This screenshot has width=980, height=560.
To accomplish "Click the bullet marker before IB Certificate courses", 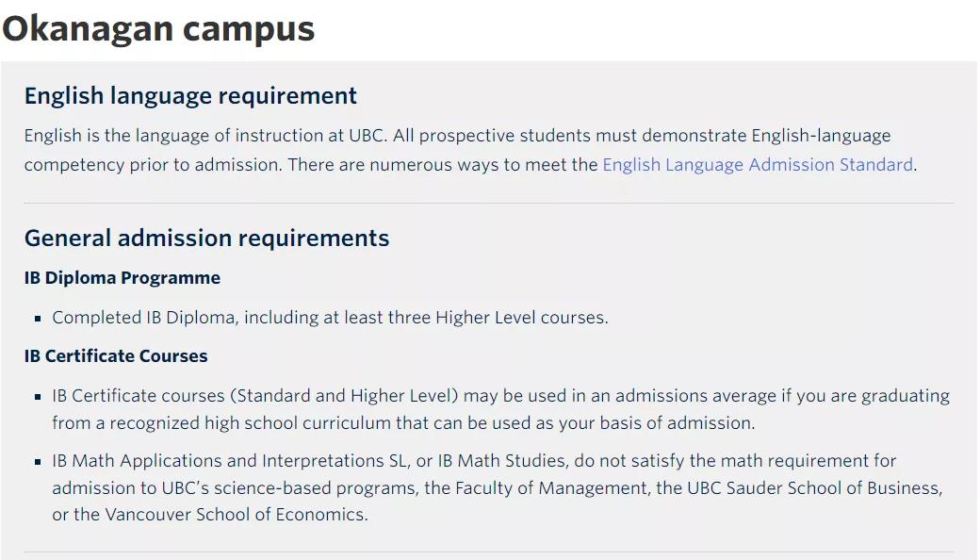I will [38, 397].
